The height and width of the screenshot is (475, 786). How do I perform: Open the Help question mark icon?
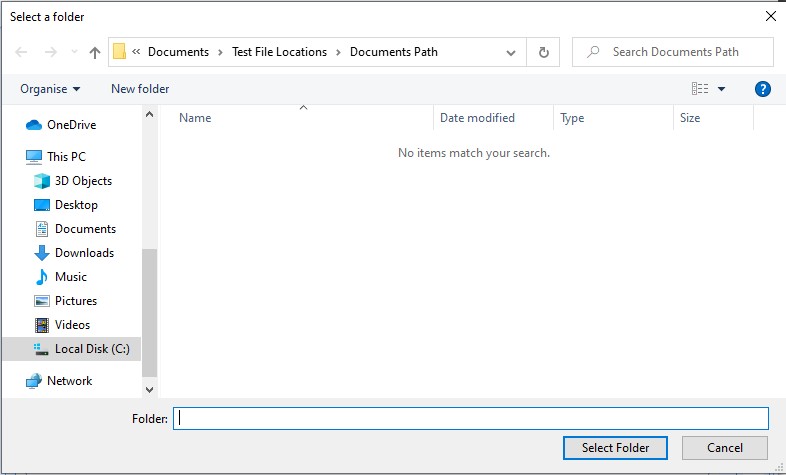[762, 89]
